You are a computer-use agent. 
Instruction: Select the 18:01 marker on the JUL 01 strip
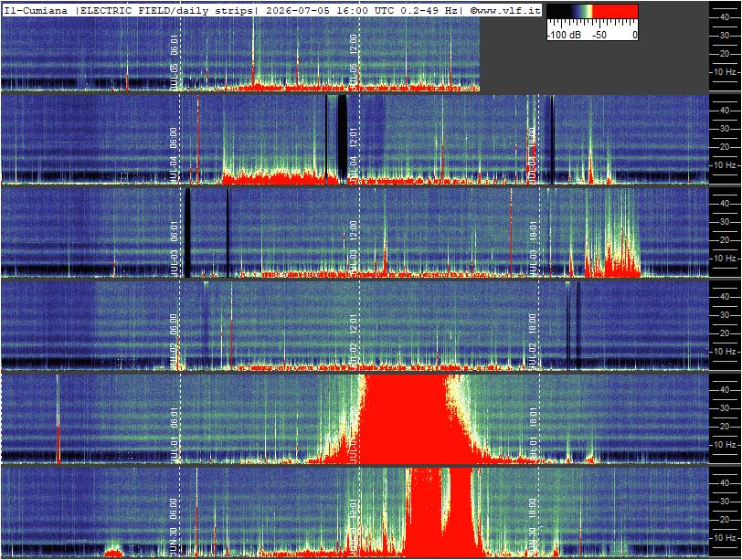pos(533,418)
